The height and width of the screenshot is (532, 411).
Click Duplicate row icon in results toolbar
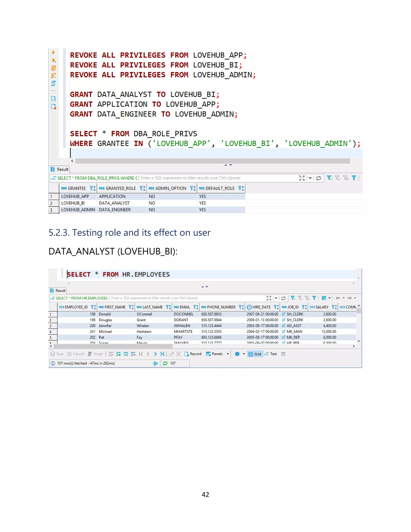tap(126, 354)
